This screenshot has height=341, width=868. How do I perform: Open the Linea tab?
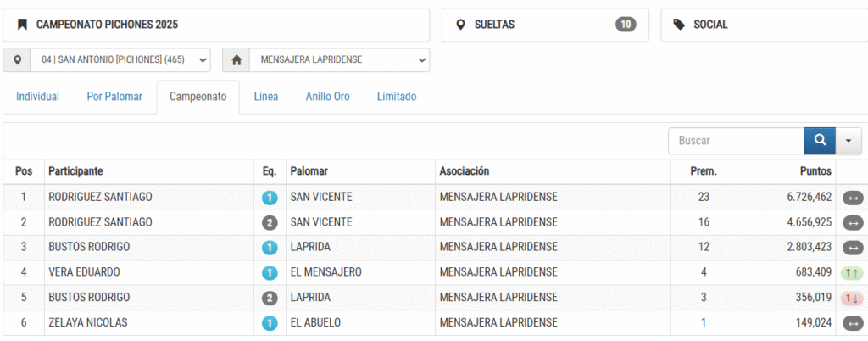(265, 97)
